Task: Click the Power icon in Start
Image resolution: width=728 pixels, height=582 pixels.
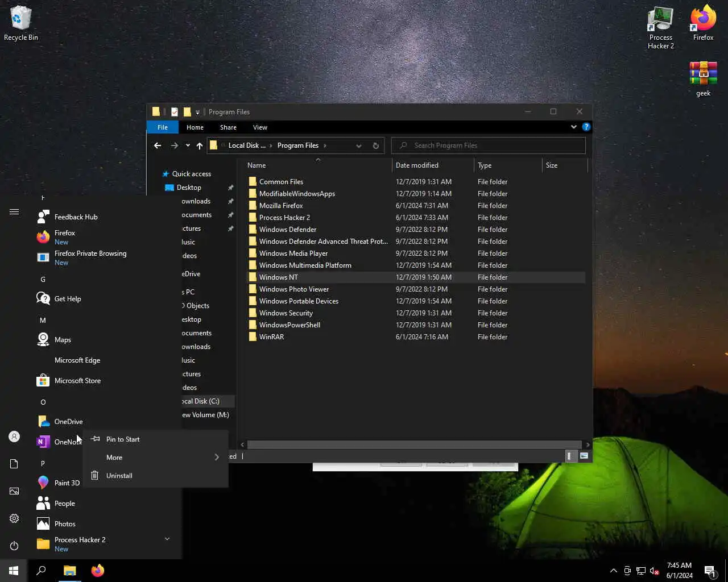Action: (x=14, y=546)
